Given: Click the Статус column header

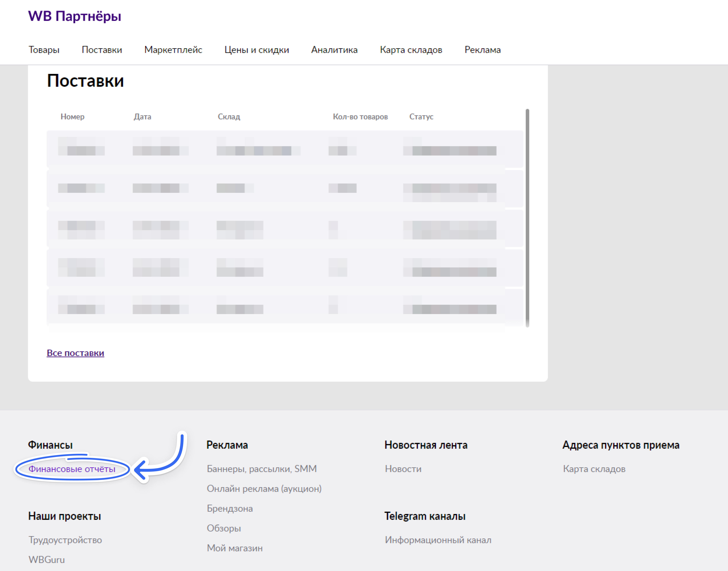Looking at the screenshot, I should (x=421, y=117).
